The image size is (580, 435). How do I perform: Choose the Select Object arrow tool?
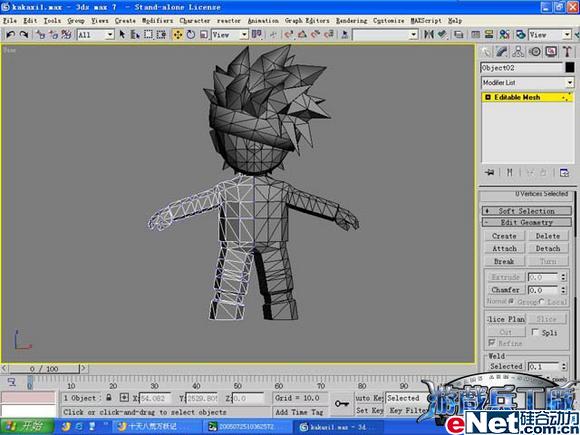point(122,35)
